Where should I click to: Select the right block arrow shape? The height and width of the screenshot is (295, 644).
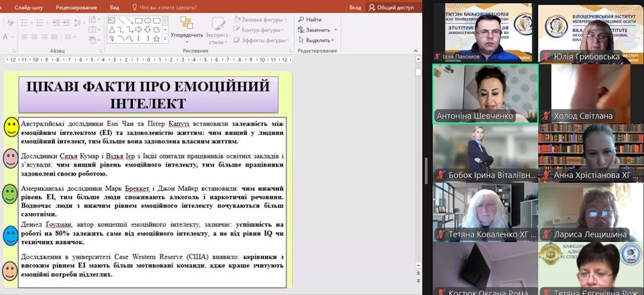coord(139,29)
